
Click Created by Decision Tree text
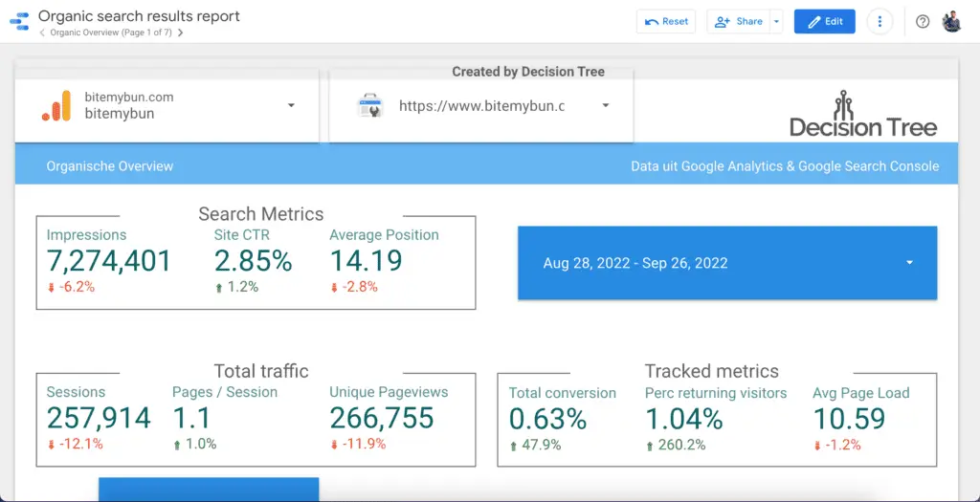(528, 72)
